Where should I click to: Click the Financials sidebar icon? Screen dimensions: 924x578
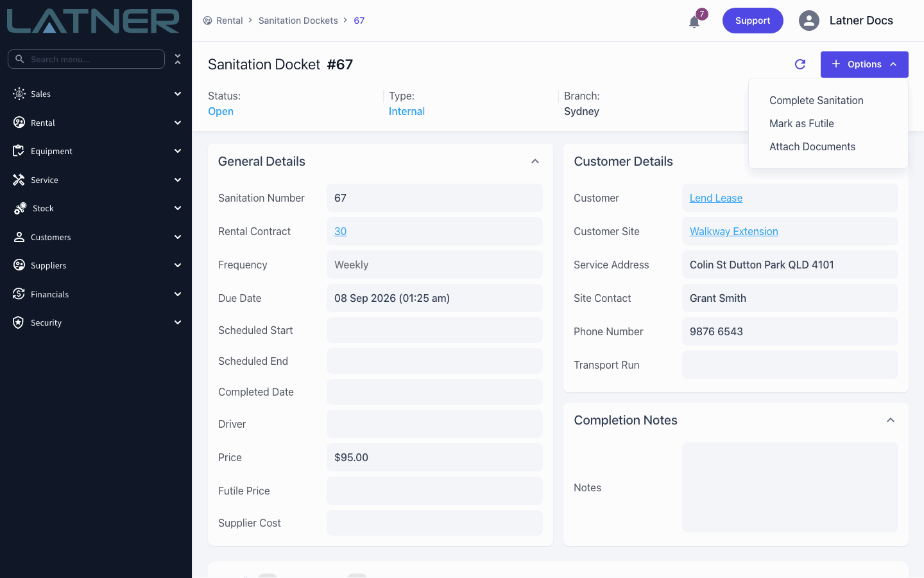click(19, 294)
